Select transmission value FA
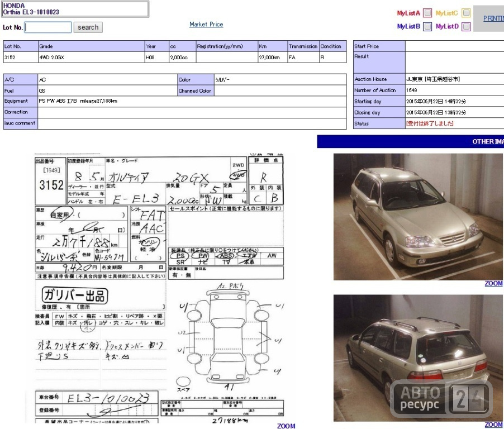The width and height of the screenshot is (504, 429). point(292,57)
